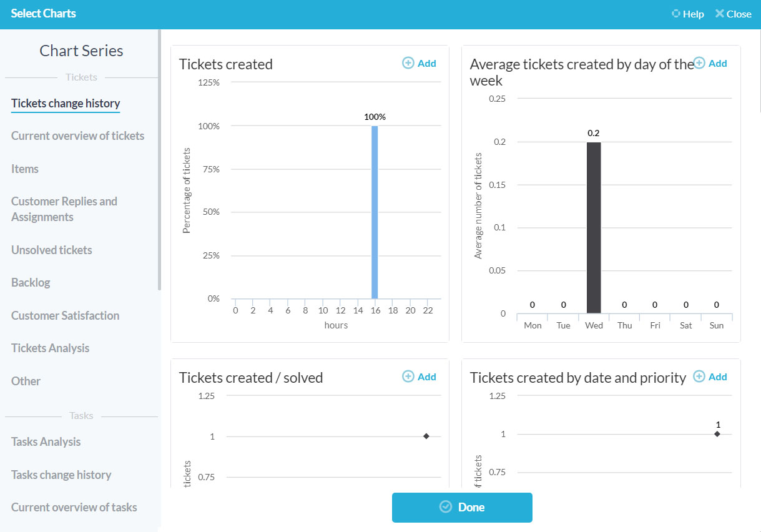Add the "Tickets created" chart
The image size is (761, 532).
point(419,63)
